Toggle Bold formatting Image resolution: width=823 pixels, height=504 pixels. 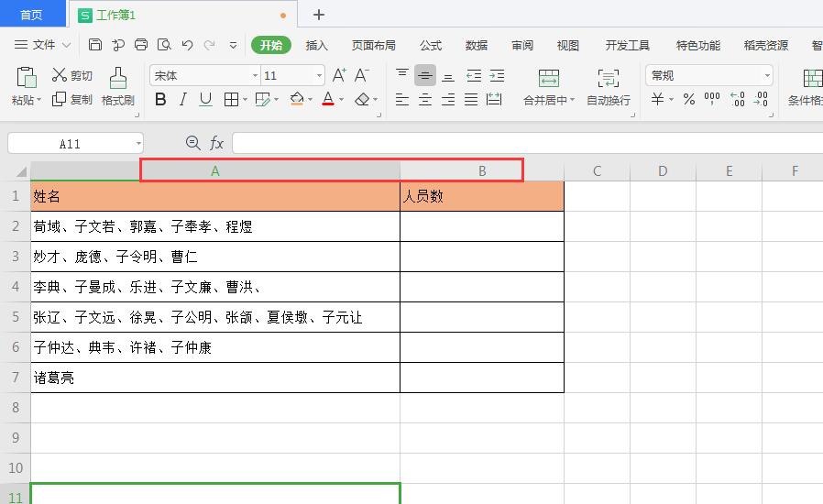click(160, 99)
